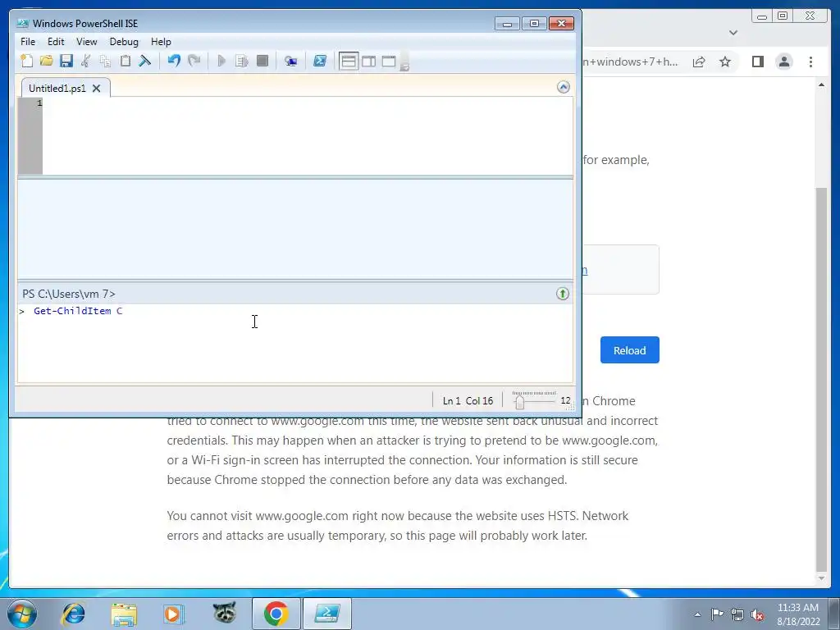Click the zoom value 12 in the status bar
The height and width of the screenshot is (630, 840).
click(565, 400)
